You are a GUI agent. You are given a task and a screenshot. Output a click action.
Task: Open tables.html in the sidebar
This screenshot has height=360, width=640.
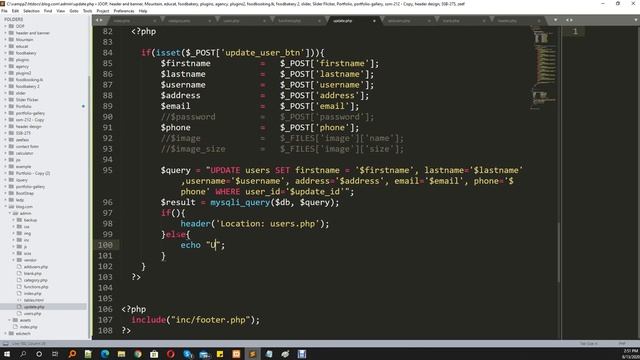pyautogui.click(x=33, y=300)
